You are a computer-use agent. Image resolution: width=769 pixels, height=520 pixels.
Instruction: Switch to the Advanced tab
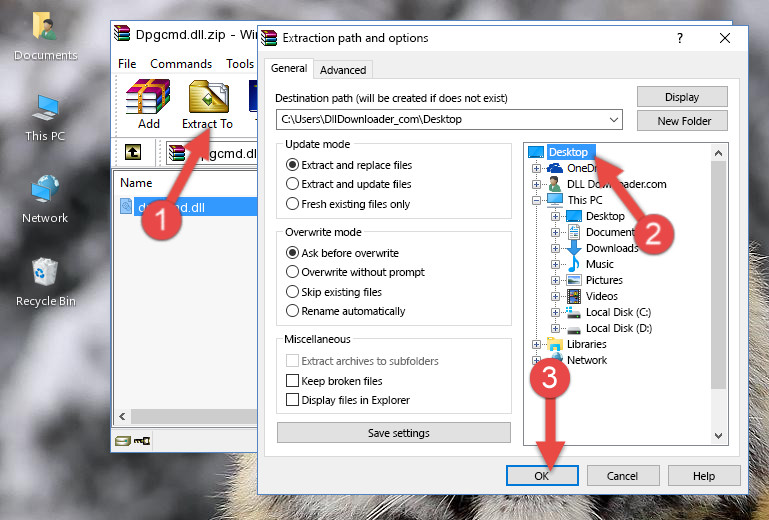point(343,70)
